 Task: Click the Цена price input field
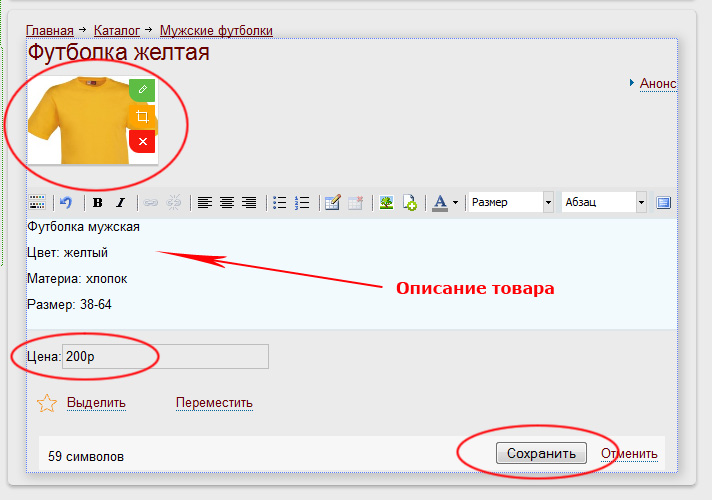coord(165,357)
